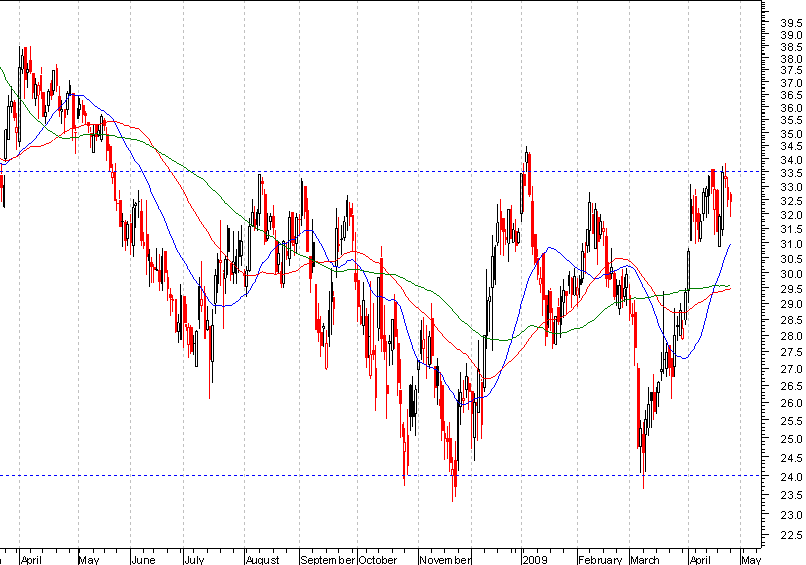806x565 pixels.
Task: Click the 39.5 price axis label
Action: tap(791, 23)
